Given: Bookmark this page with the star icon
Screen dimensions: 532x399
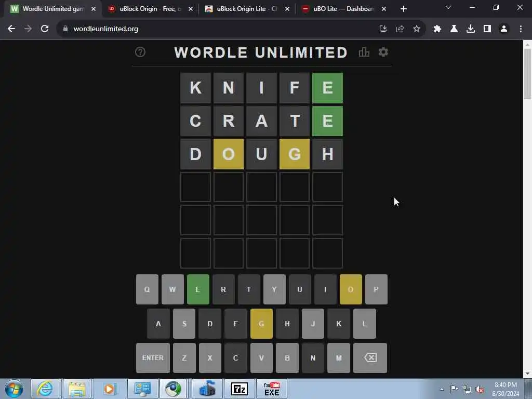Looking at the screenshot, I should [x=417, y=29].
